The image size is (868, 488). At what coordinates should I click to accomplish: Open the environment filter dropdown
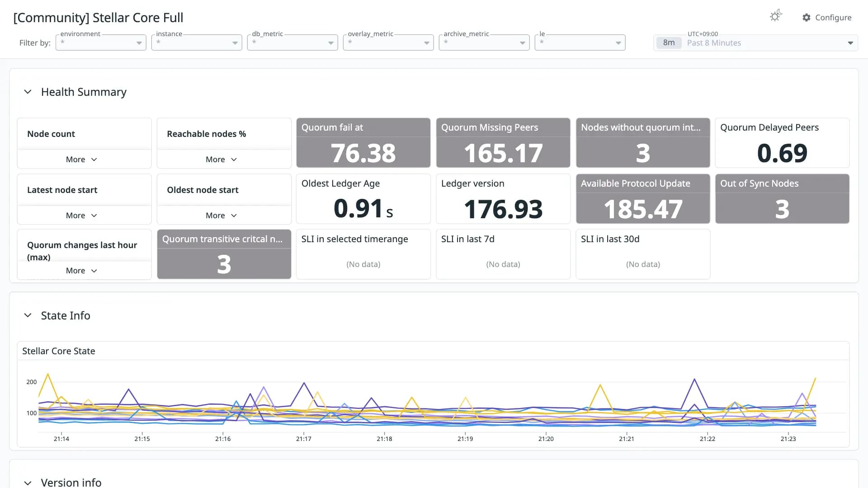101,42
